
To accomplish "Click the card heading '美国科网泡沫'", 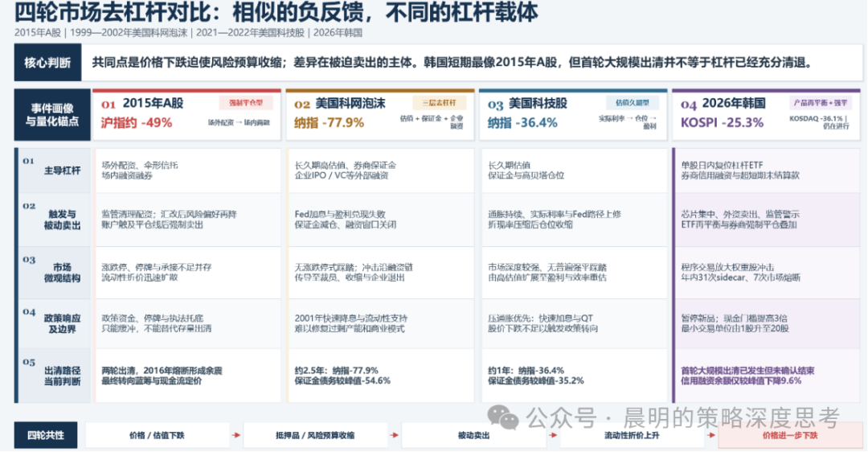I will [x=350, y=103].
